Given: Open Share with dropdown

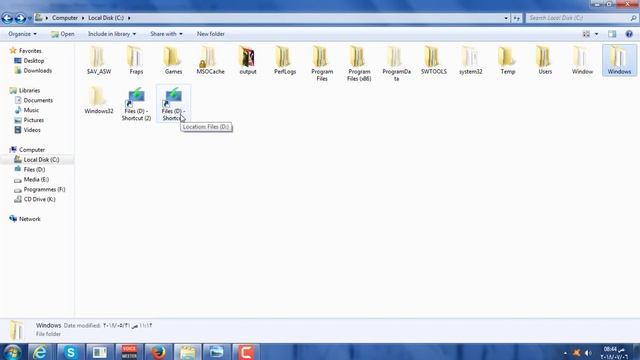Looking at the screenshot, I should tap(166, 34).
